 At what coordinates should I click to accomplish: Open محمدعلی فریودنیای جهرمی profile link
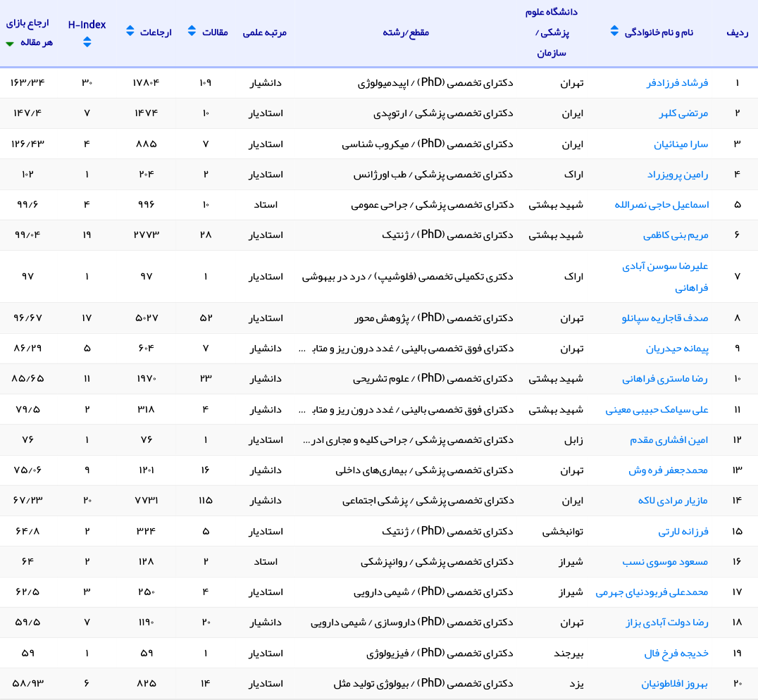click(x=652, y=592)
